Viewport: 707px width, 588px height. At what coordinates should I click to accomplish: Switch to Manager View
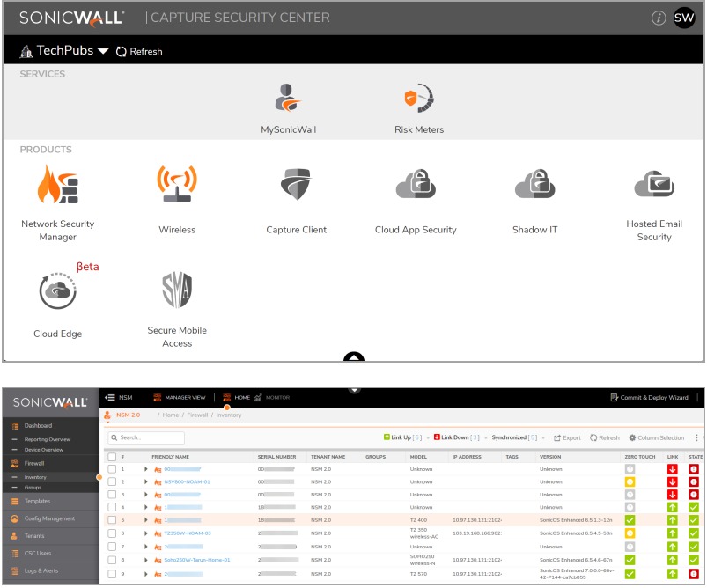point(180,397)
